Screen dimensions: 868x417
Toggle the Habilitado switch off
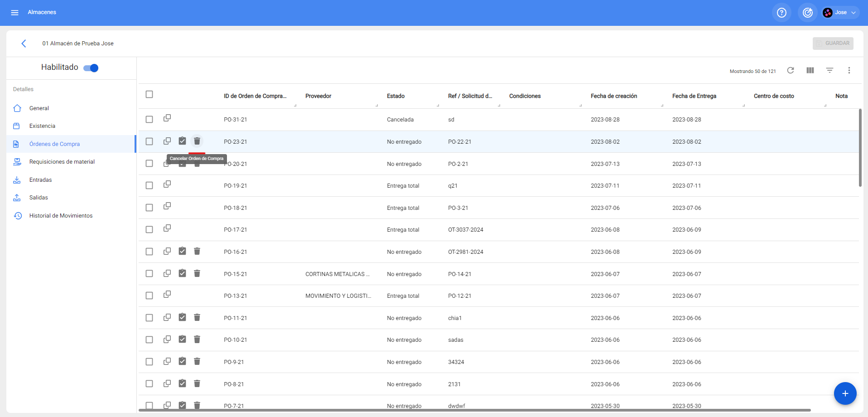tap(91, 68)
